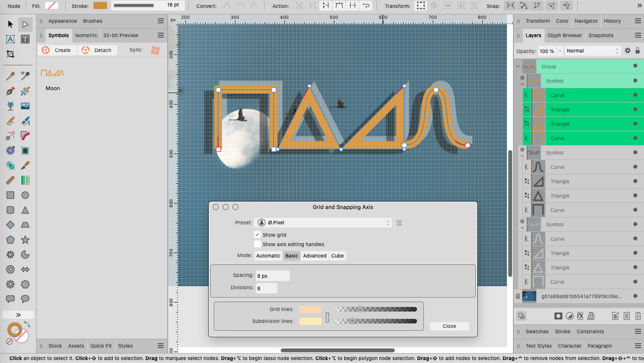Click the Grid lines color swatch
Image resolution: width=644 pixels, height=363 pixels.
[310, 310]
